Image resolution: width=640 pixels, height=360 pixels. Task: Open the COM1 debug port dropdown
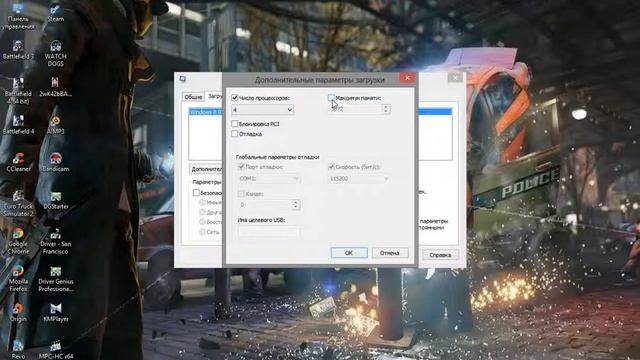tap(269, 179)
